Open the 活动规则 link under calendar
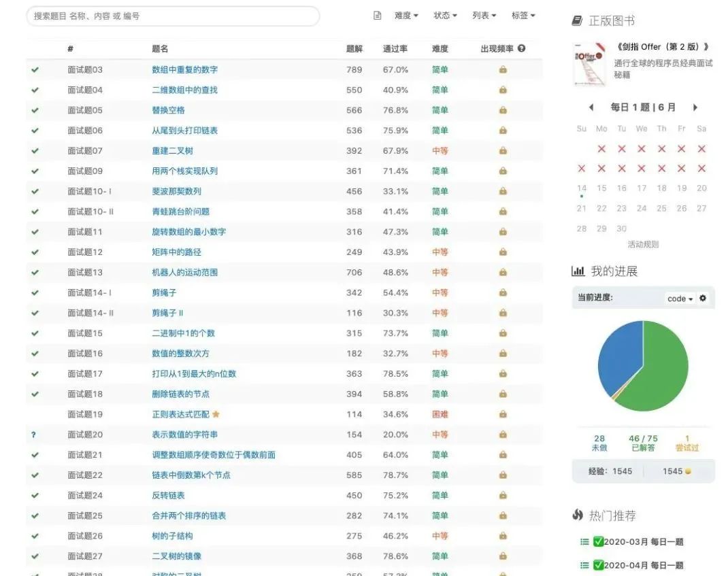728x576 pixels. (x=643, y=244)
